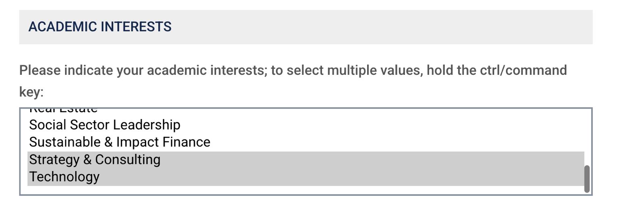
Task: Click the partially visible Real Estate option
Action: click(x=64, y=110)
